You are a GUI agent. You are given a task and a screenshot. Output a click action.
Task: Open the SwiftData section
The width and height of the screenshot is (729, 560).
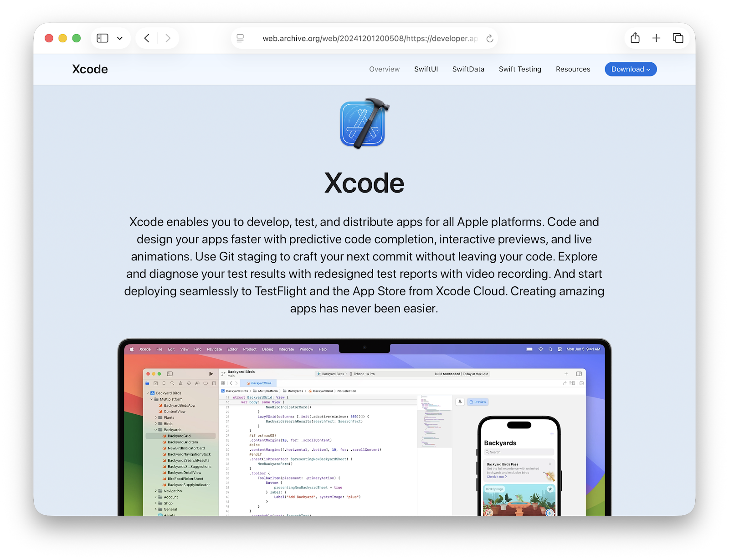(468, 69)
